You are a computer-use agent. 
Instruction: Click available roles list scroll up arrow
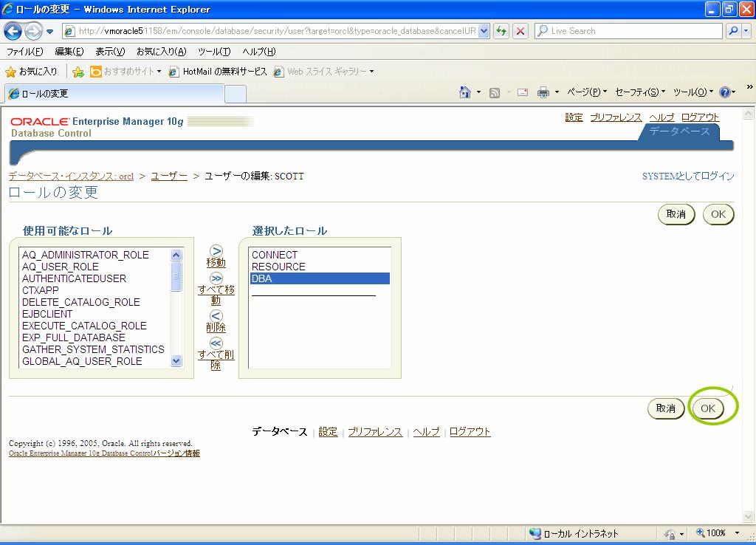(176, 255)
